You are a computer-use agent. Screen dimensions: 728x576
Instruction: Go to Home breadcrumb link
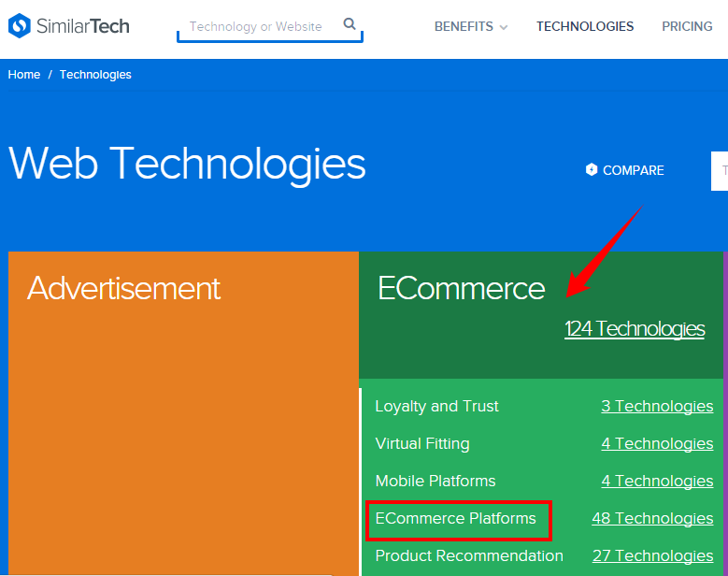[24, 74]
